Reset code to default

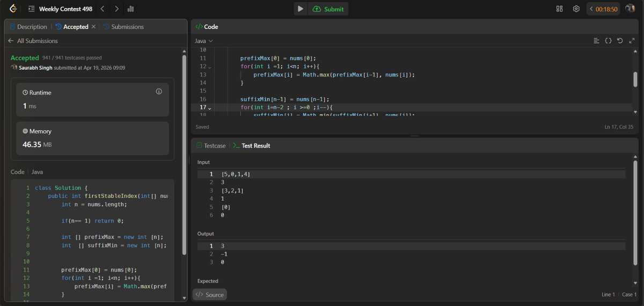click(620, 41)
